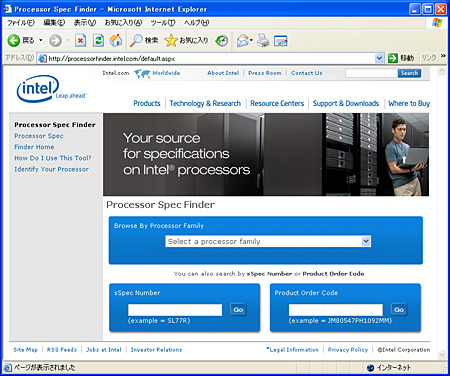Viewport: 450px width, 376px height.
Task: Click the Intel site Search button
Action: click(409, 73)
